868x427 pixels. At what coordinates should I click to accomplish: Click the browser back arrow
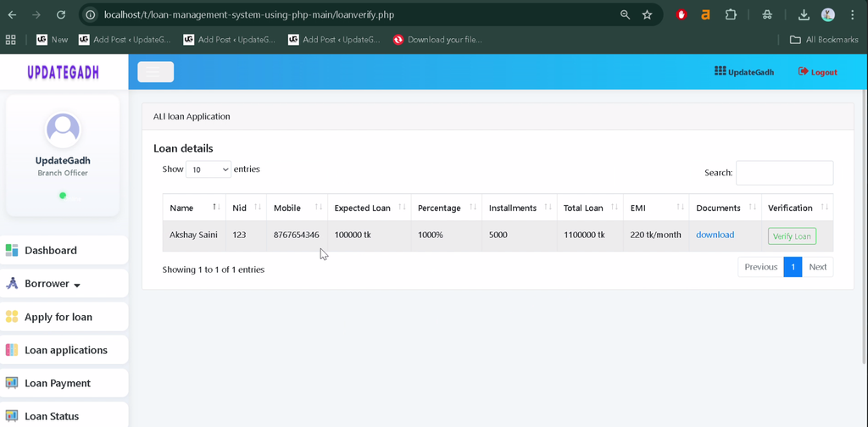[12, 15]
